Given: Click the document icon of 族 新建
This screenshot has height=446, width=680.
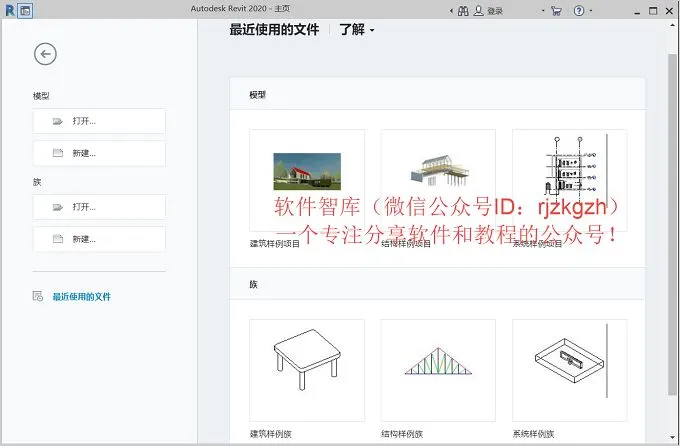Looking at the screenshot, I should coord(58,239).
